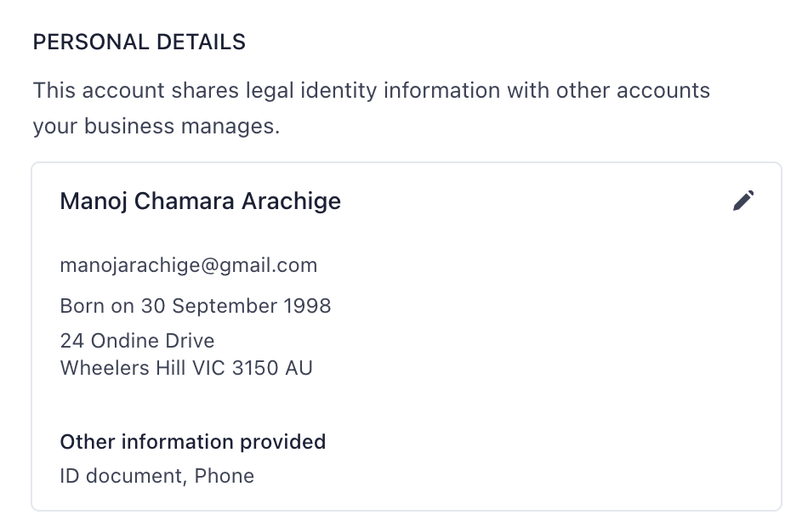
Task: Click the PERSONAL DETAILS heading
Action: coord(139,42)
